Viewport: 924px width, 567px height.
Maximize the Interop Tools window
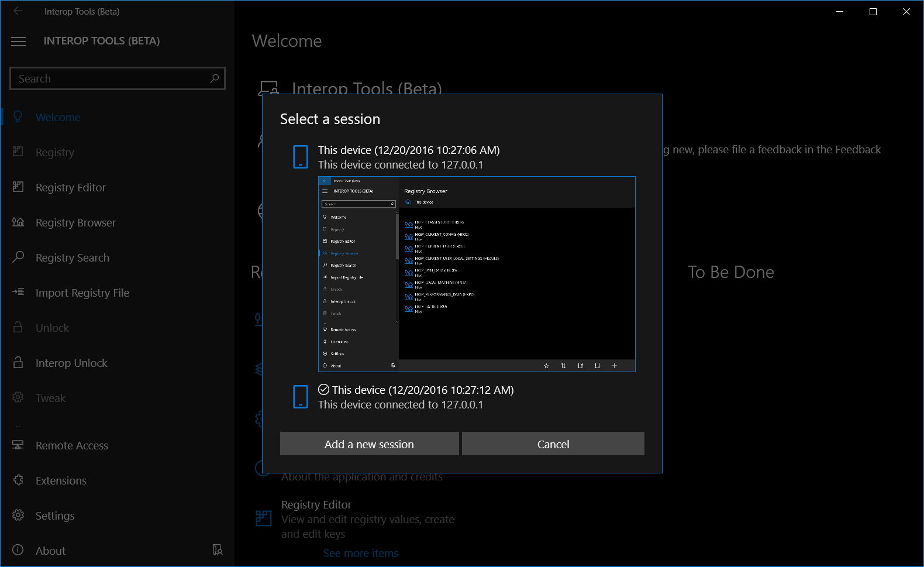click(873, 11)
